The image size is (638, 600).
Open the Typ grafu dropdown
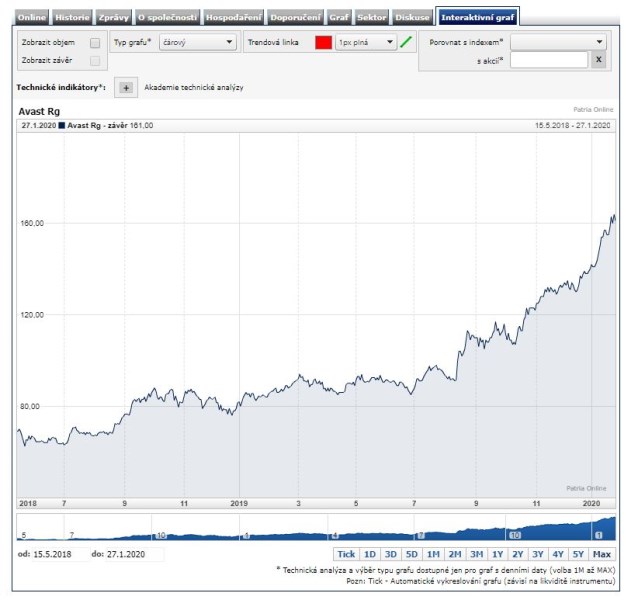[x=197, y=43]
